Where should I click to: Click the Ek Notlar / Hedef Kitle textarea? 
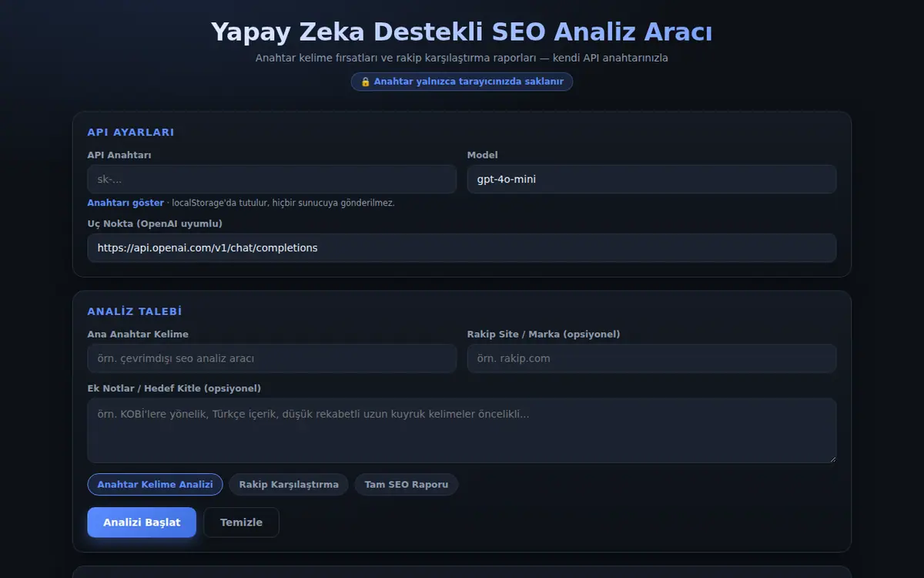[462, 430]
